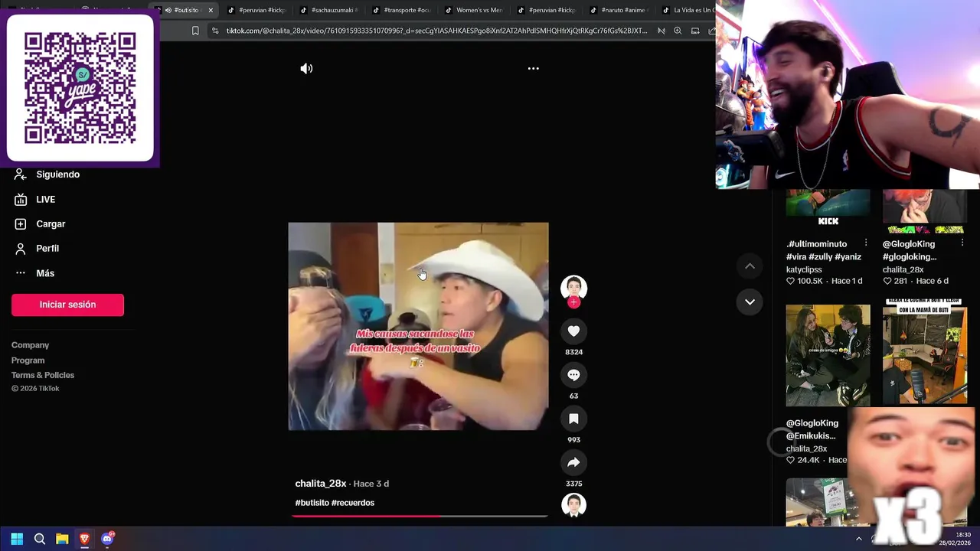This screenshot has width=980, height=551.
Task: Pause the playing video by clicking it
Action: (418, 326)
